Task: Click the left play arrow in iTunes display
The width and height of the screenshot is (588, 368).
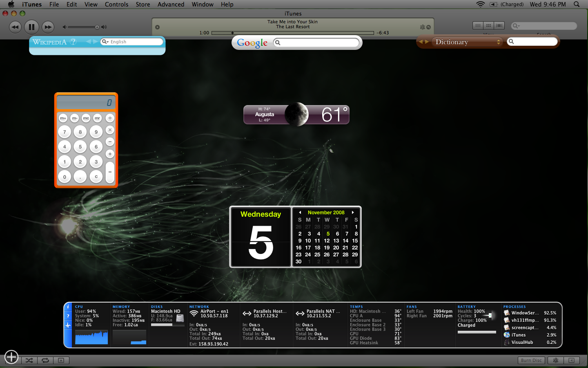Action: click(x=157, y=27)
